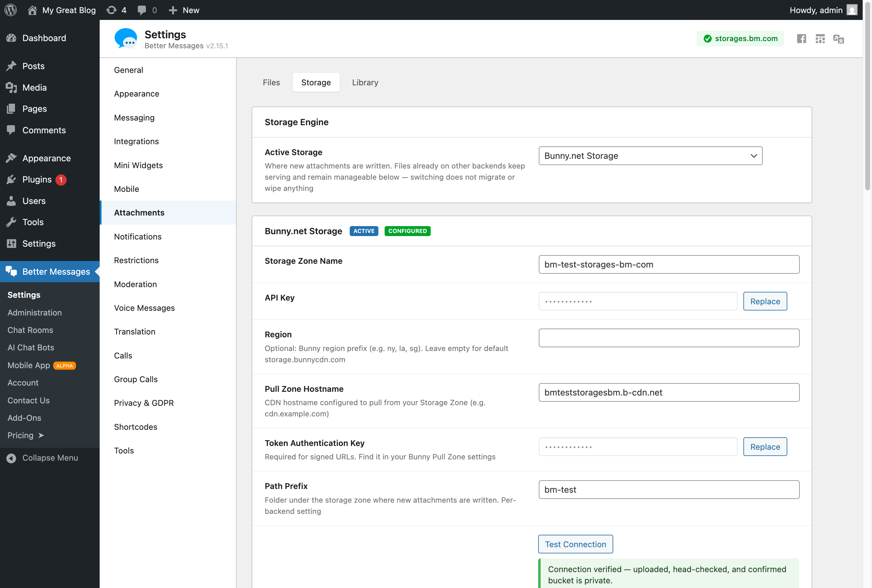Click the Tools wrench icon in WordPress sidebar

pos(11,222)
